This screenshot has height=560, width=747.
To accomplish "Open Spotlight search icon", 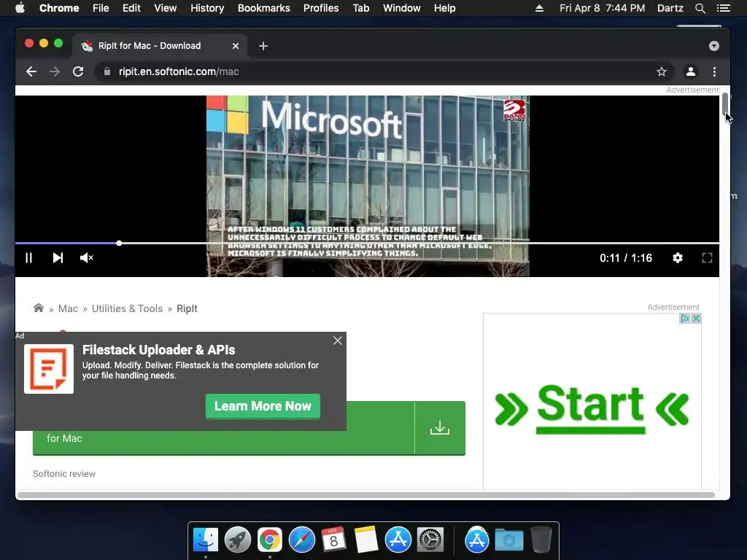I will tap(700, 8).
